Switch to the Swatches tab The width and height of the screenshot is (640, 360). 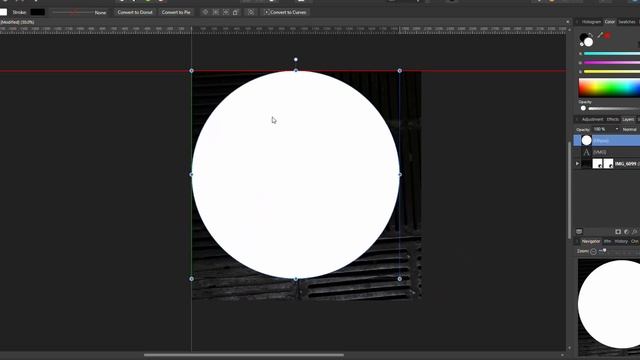(x=627, y=22)
